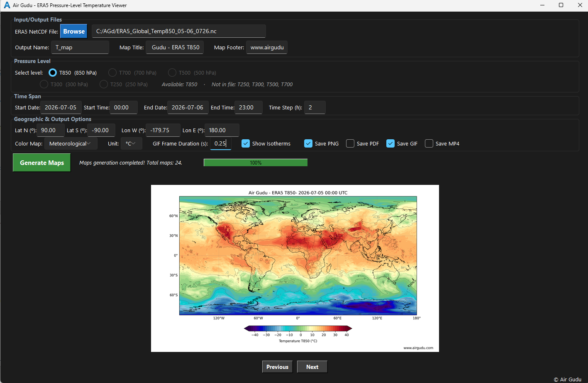
Task: Select the T850 (850 hPa) radio button
Action: pyautogui.click(x=53, y=73)
